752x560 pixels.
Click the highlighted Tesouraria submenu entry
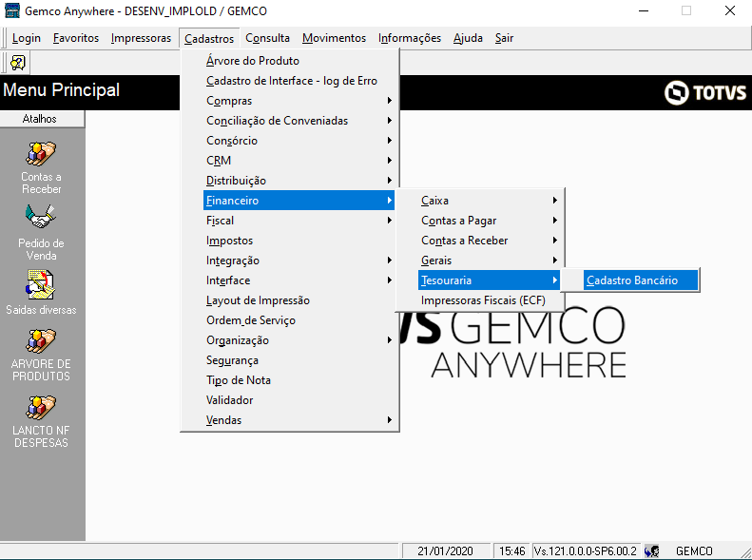pyautogui.click(x=490, y=280)
